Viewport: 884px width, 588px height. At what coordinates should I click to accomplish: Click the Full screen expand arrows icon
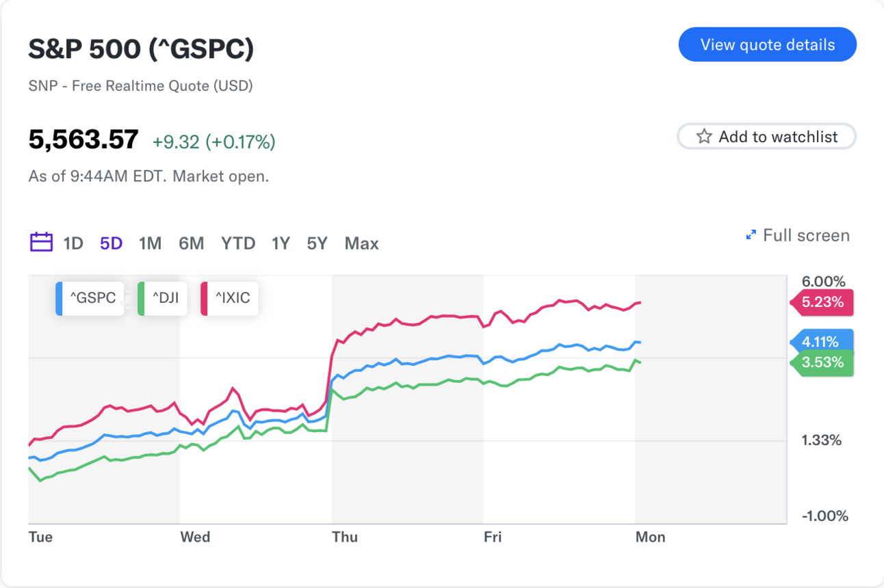751,236
